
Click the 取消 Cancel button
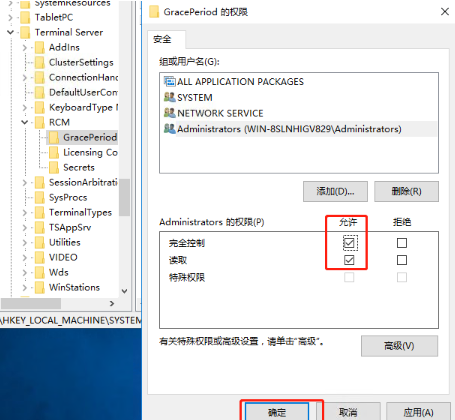[x=348, y=412]
